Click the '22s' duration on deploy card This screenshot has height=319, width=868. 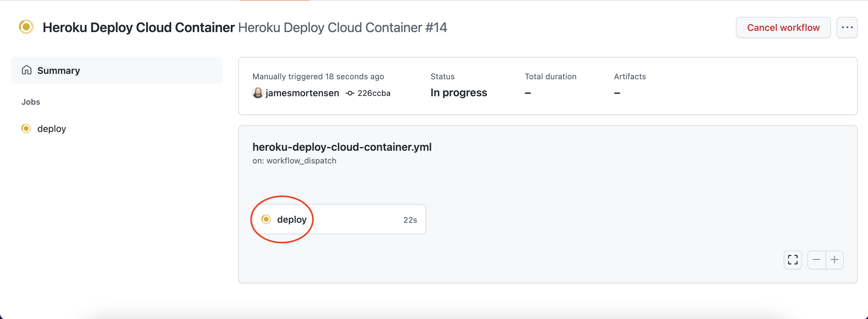[410, 220]
